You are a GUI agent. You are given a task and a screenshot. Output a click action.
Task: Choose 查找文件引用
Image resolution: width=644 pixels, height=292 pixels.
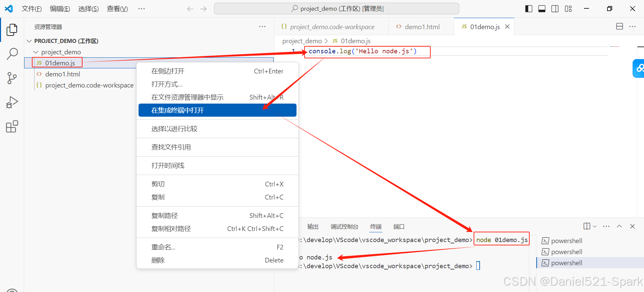tap(217, 147)
